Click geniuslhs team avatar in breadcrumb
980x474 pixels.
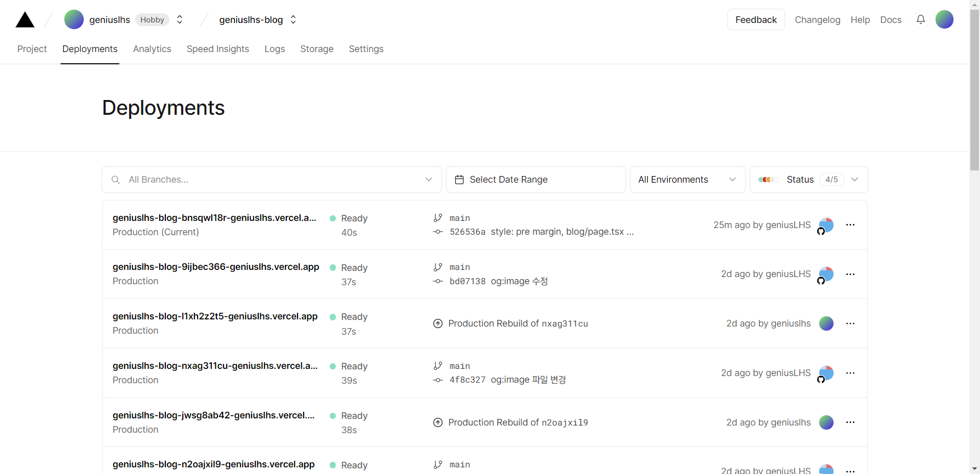[x=74, y=19]
